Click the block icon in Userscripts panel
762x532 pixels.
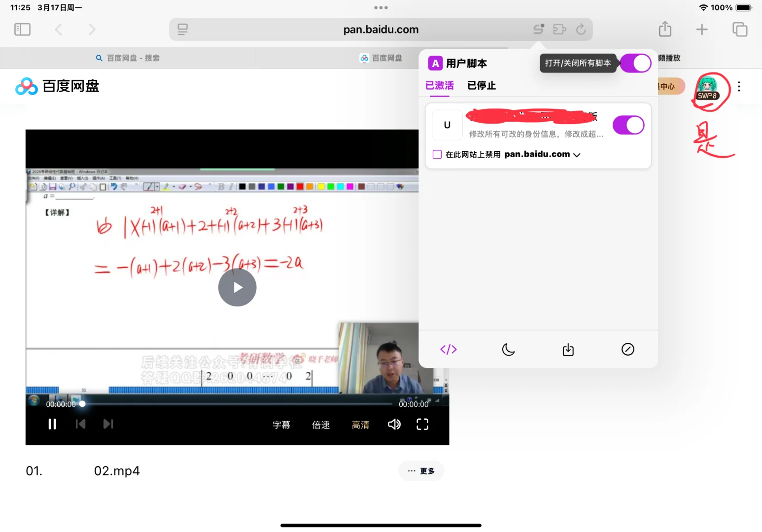pyautogui.click(x=627, y=349)
